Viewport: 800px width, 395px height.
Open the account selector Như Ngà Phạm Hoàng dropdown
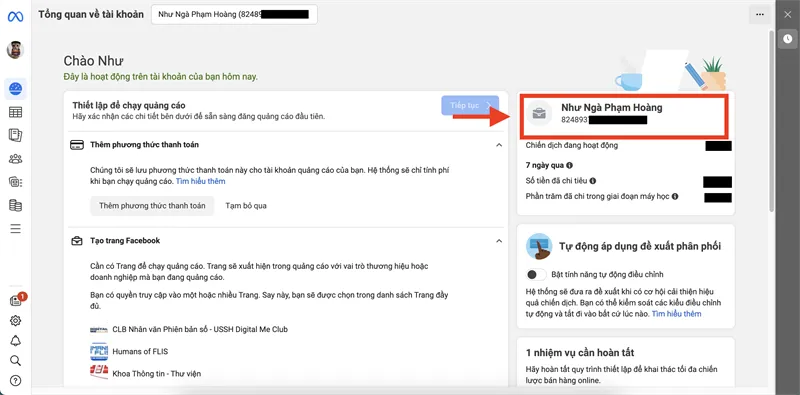tap(234, 14)
